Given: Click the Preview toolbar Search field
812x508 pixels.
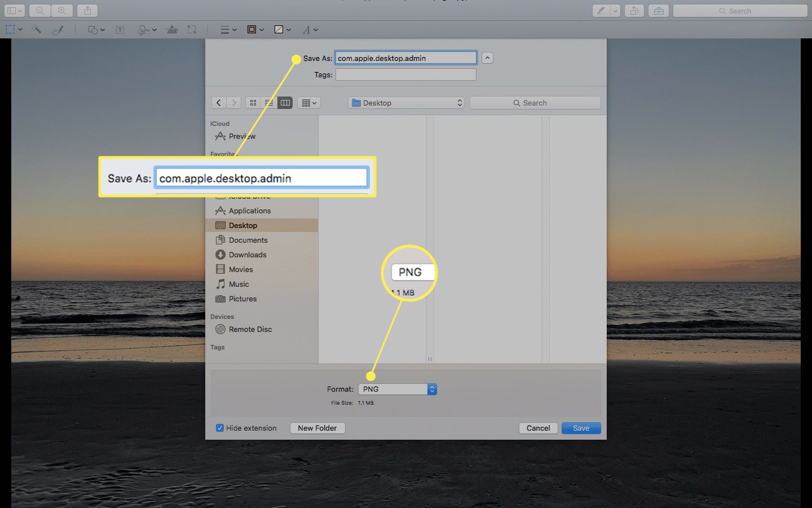Looking at the screenshot, I should click(x=740, y=11).
